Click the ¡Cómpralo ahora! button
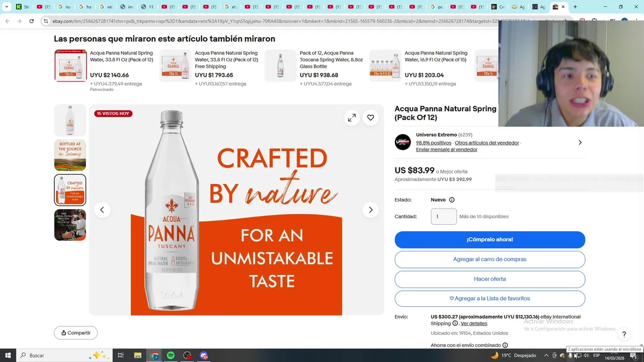Viewport: 644px width, 362px height. pyautogui.click(x=490, y=239)
